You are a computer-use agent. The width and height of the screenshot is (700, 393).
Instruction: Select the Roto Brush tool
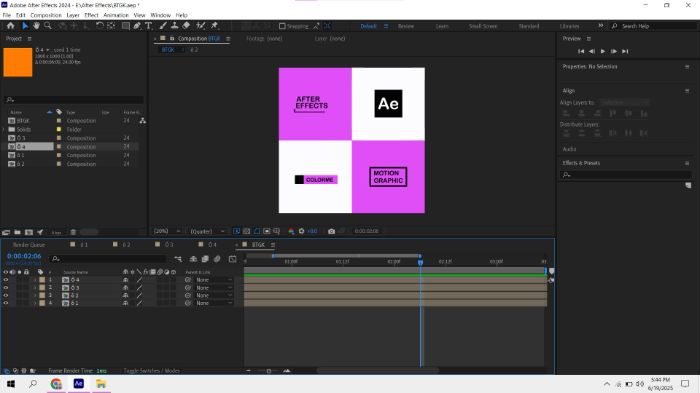click(201, 26)
